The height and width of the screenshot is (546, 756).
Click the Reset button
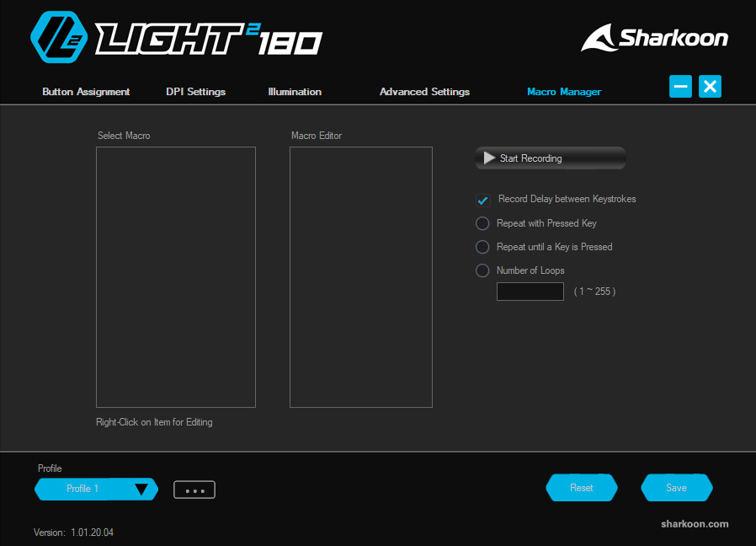point(582,488)
